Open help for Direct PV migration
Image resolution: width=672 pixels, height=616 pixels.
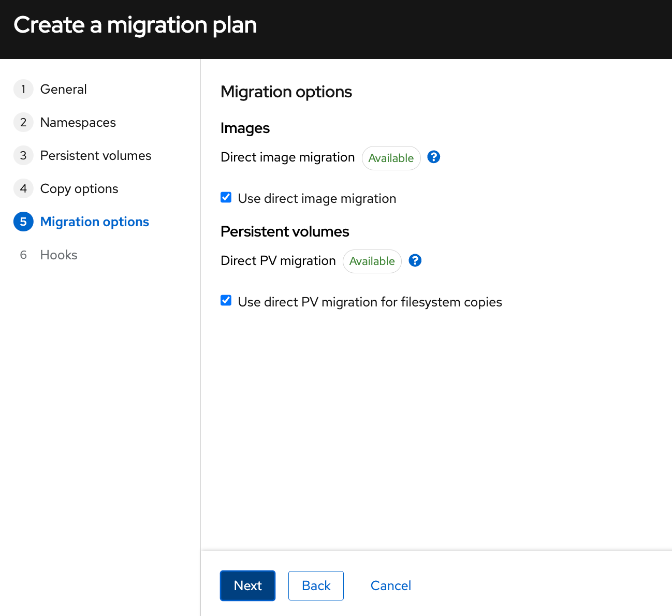tap(415, 260)
